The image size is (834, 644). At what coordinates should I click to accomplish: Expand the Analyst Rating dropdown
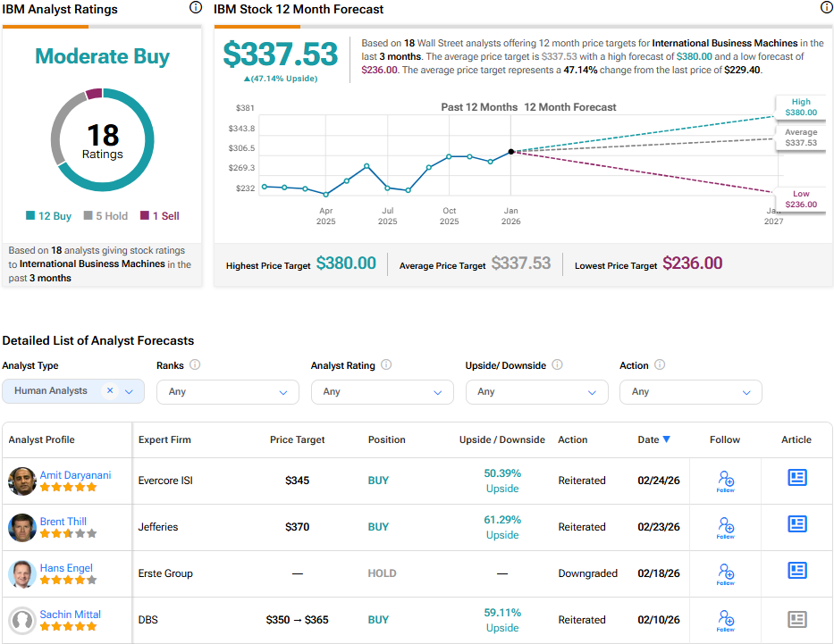click(x=382, y=391)
